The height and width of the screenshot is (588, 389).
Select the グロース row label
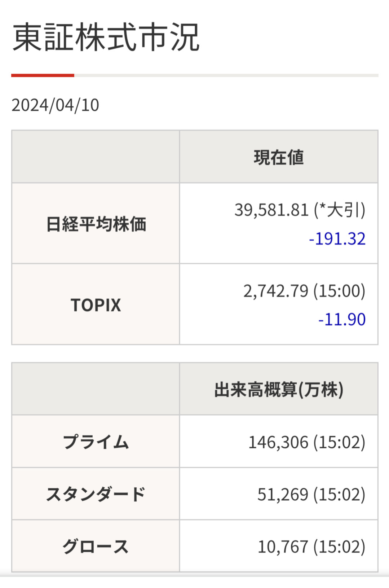[x=96, y=547]
